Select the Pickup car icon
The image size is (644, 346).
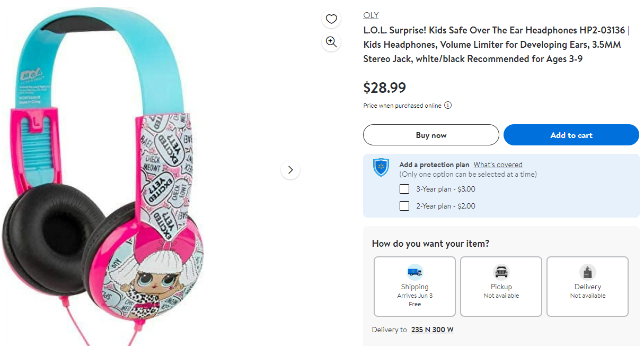click(x=501, y=272)
